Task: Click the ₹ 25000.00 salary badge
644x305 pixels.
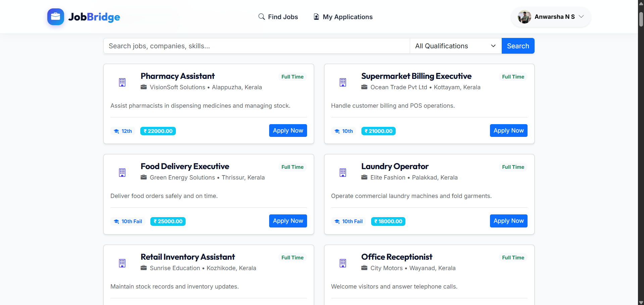Action: 168,221
